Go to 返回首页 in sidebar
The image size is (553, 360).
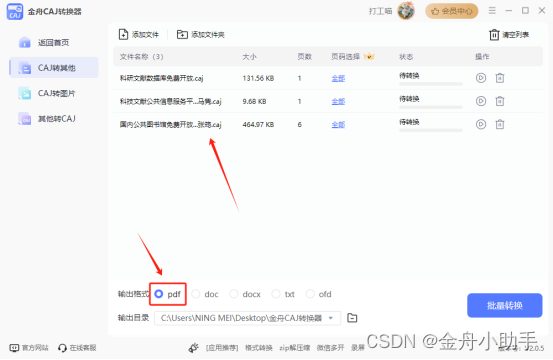pyautogui.click(x=54, y=42)
